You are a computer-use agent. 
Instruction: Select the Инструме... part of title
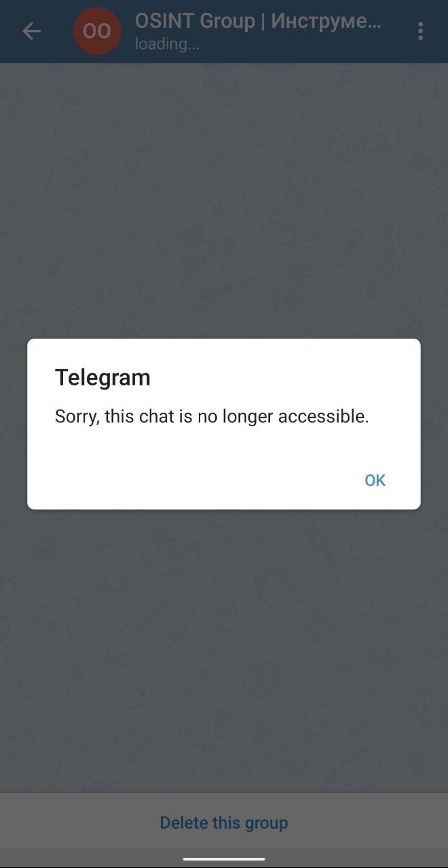tap(326, 22)
